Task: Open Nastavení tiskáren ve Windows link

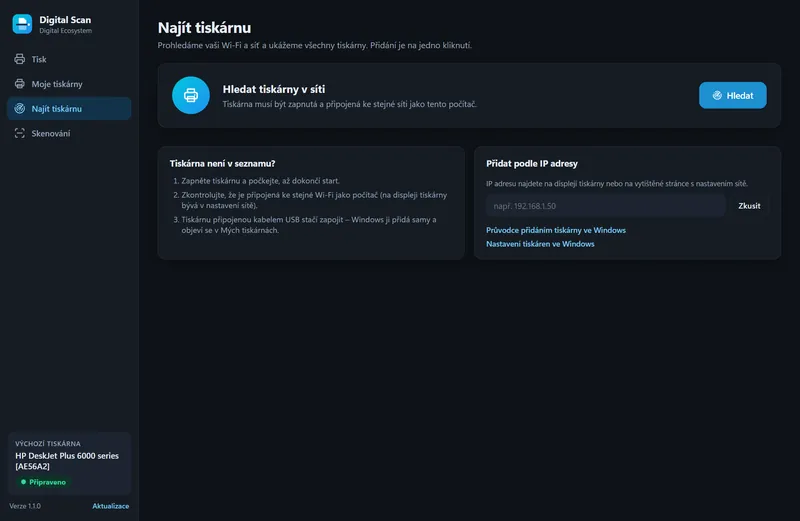Action: click(x=540, y=244)
